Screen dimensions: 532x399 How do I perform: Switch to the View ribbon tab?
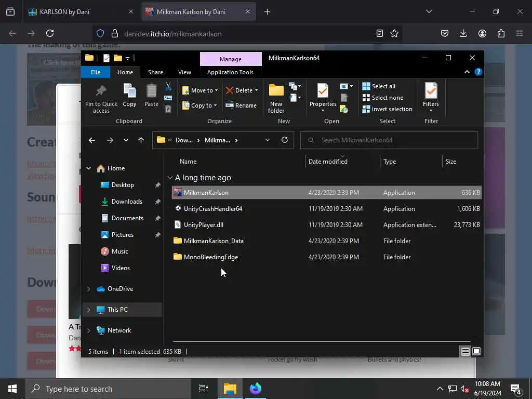tap(184, 72)
